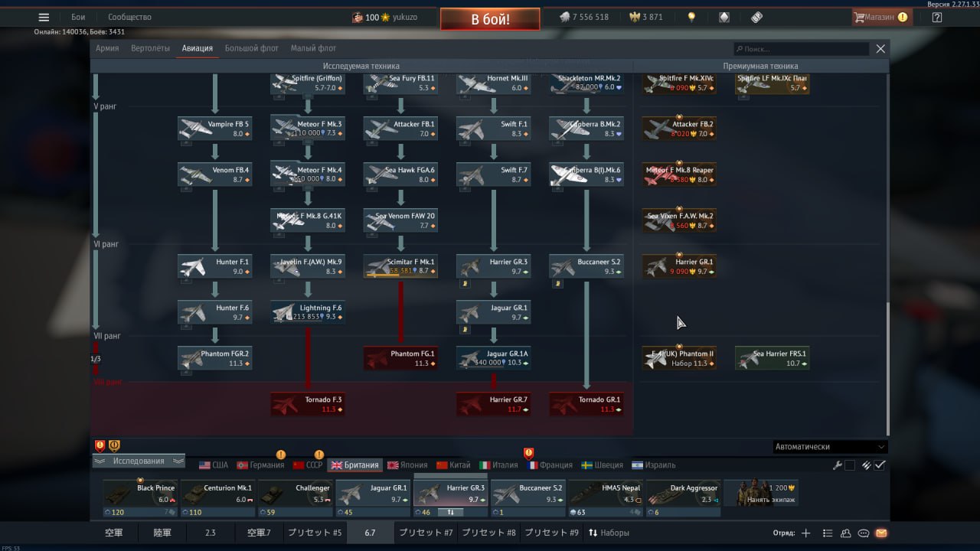980x551 pixels.
Task: Click the В бой! button
Action: point(490,19)
